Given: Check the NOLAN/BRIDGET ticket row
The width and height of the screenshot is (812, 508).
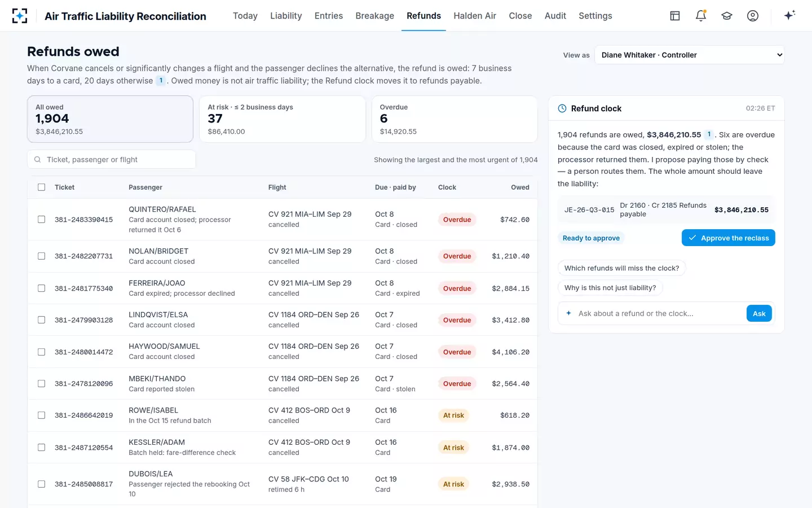Looking at the screenshot, I should (42, 256).
